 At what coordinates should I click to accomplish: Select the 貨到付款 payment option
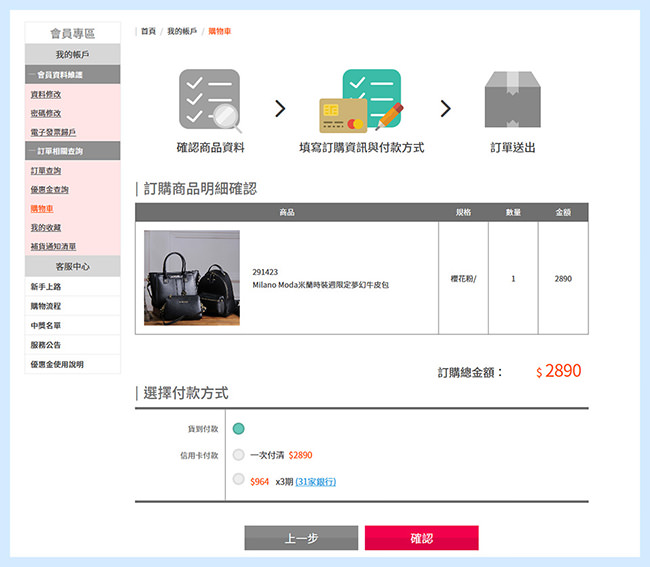coord(239,429)
